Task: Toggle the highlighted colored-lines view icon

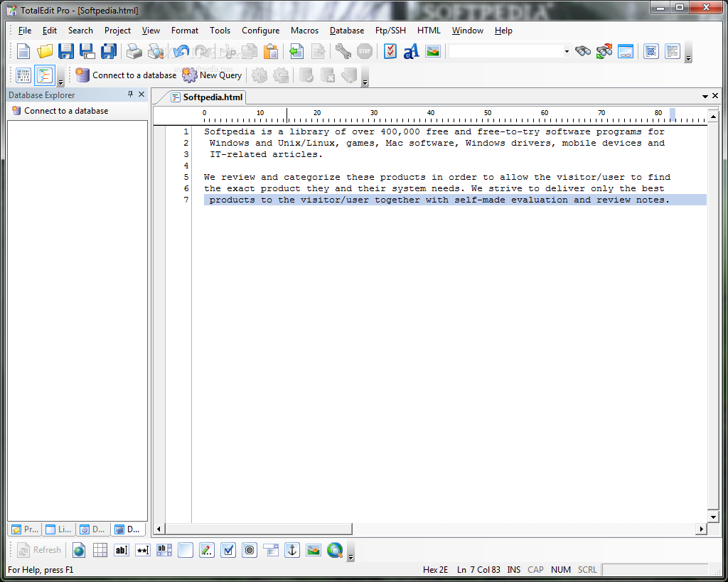Action: tap(45, 75)
